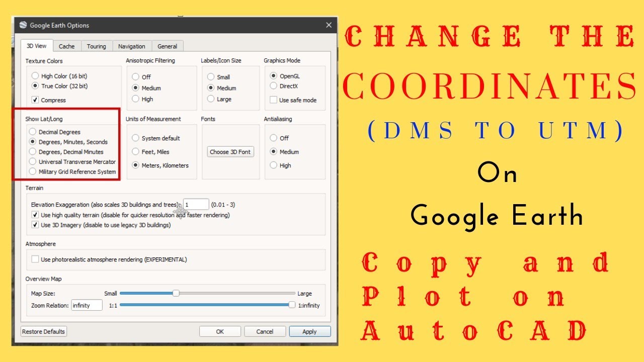
Task: Select Decimal Degrees lat/long format
Action: click(33, 132)
